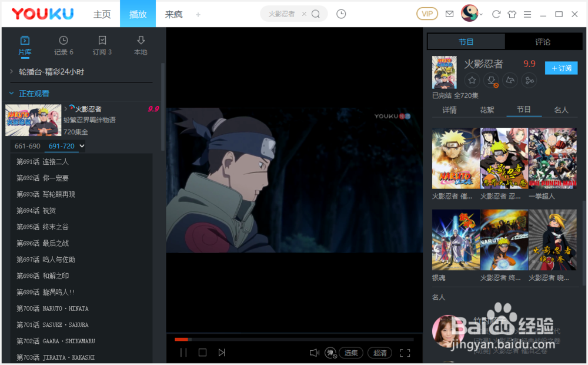Viewport: 588px width, 365px height.
Task: Open the 本地 local files panel
Action: click(141, 46)
